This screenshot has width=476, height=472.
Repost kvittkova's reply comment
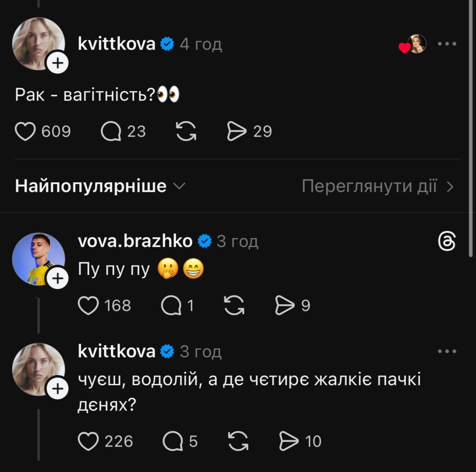pyautogui.click(x=238, y=441)
